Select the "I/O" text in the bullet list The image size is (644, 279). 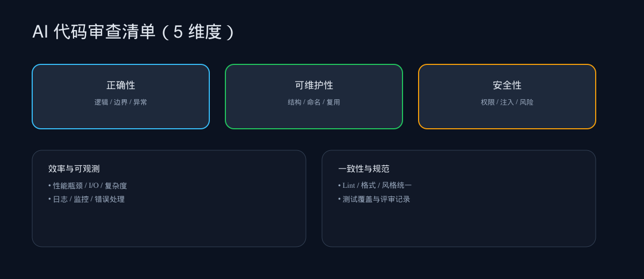tap(94, 186)
